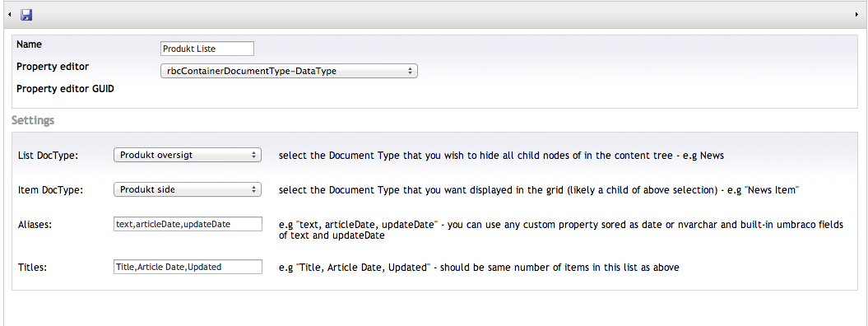Click the help text mentioning "News Item"

click(538, 190)
